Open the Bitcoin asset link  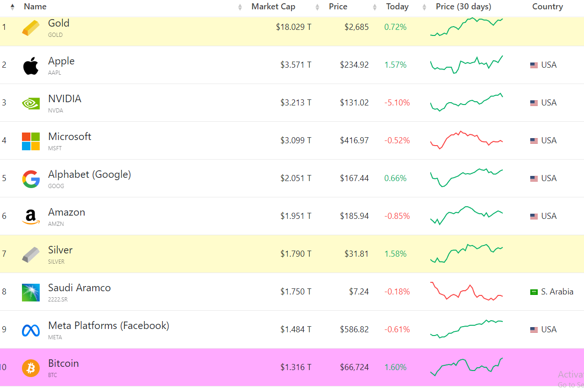pyautogui.click(x=64, y=364)
